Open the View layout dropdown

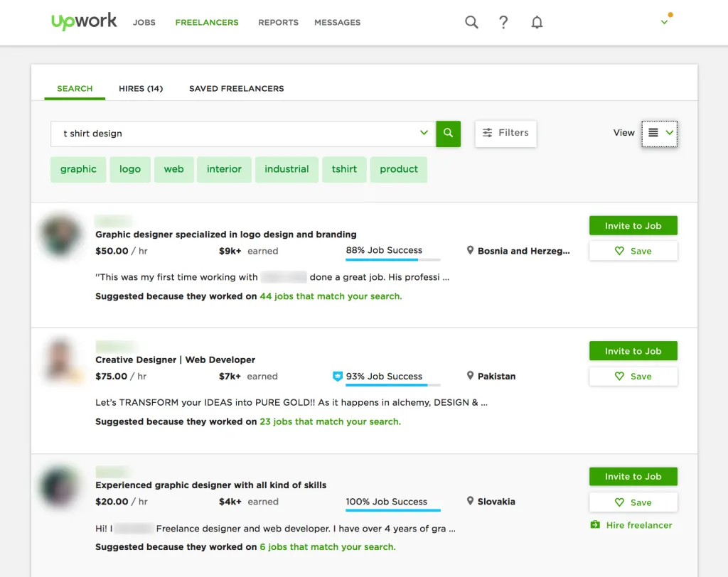[x=659, y=132]
